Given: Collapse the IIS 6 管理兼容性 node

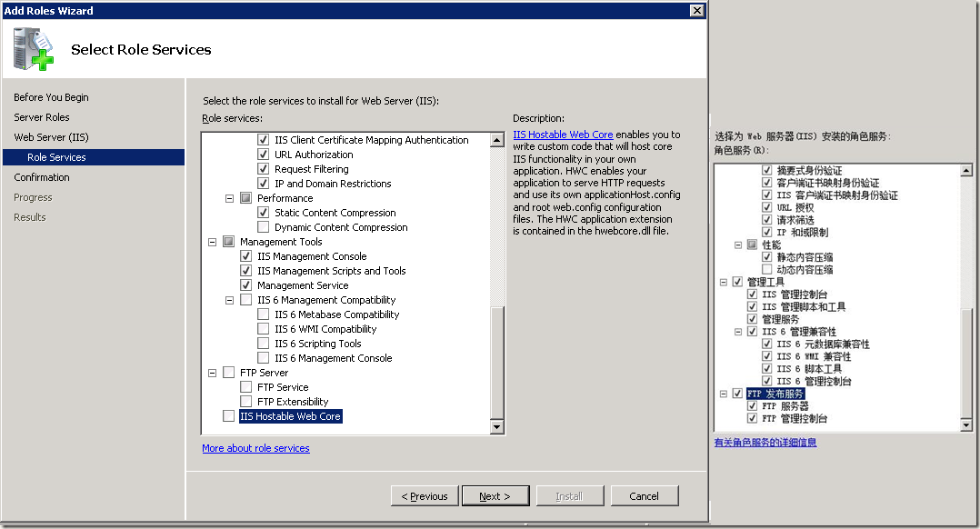Looking at the screenshot, I should click(738, 332).
